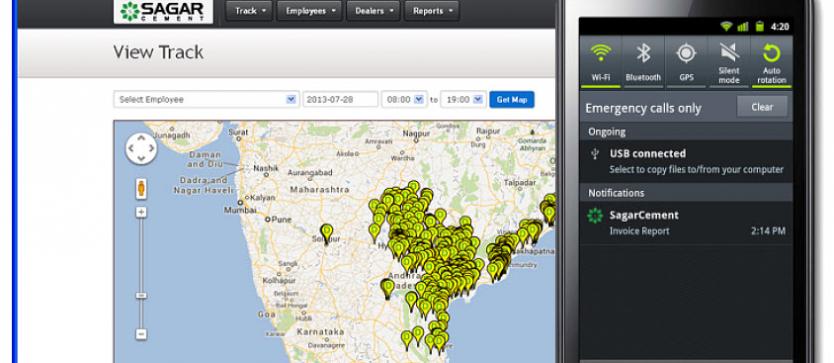Screen dimensions: 834x363
Task: Click the Pune label on the map
Action: click(x=282, y=219)
